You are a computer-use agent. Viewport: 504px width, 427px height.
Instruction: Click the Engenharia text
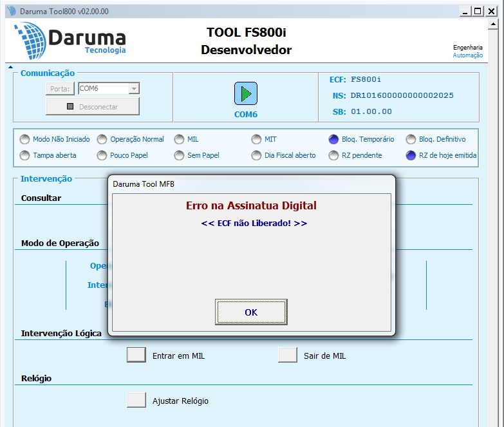[468, 47]
